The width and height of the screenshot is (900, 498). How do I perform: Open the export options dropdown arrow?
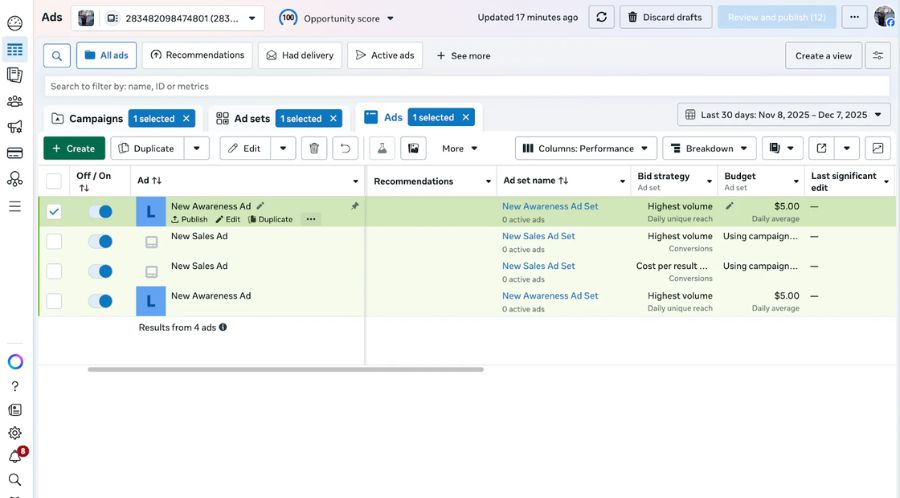[847, 148]
